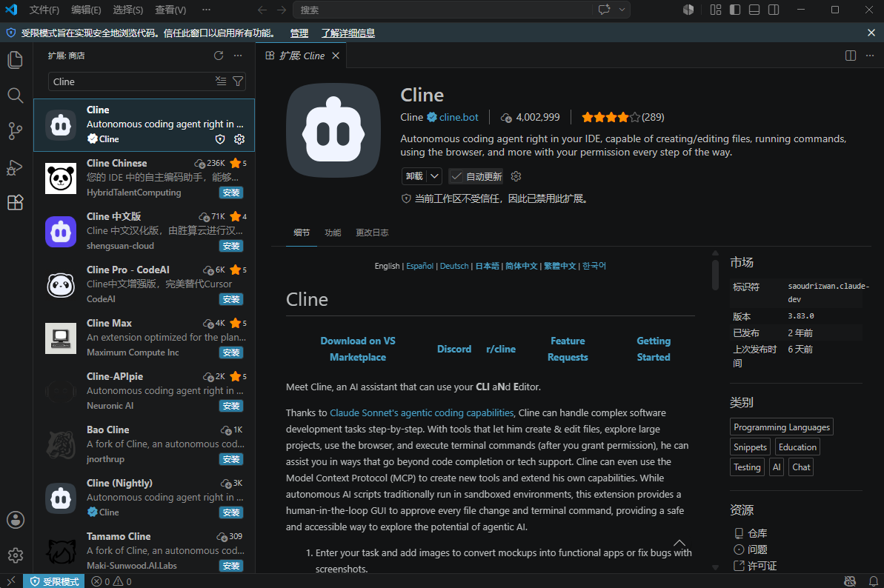This screenshot has height=588, width=884.
Task: Click the 简体中文 language link
Action: [x=522, y=266]
